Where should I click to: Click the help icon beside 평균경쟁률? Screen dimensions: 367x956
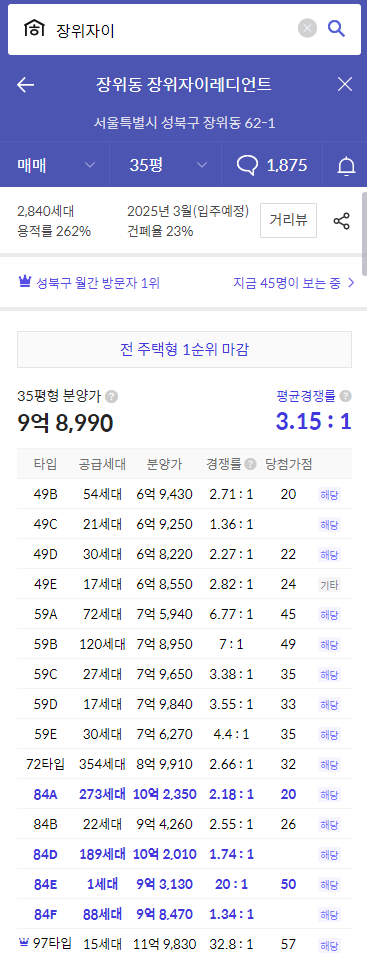pyautogui.click(x=346, y=396)
